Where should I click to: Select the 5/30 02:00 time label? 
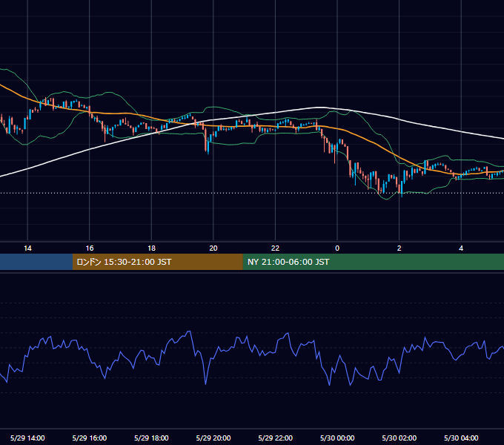tap(399, 438)
